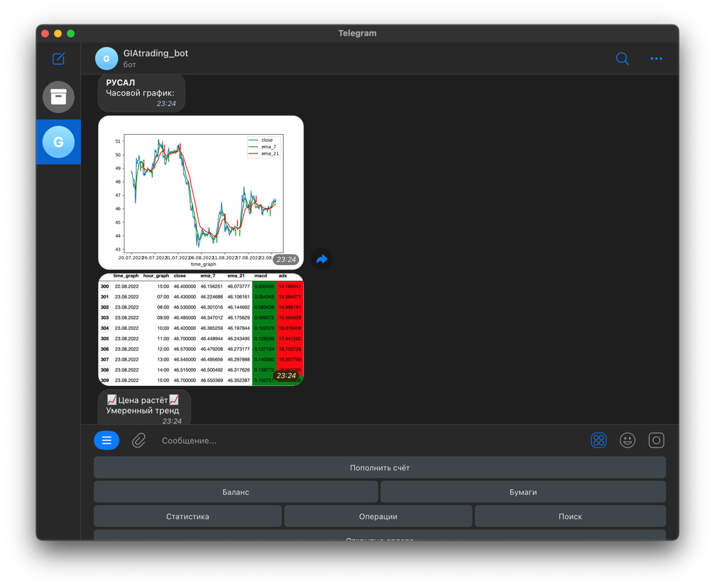Open the bot menu hamburger button
The image size is (715, 588).
107,440
